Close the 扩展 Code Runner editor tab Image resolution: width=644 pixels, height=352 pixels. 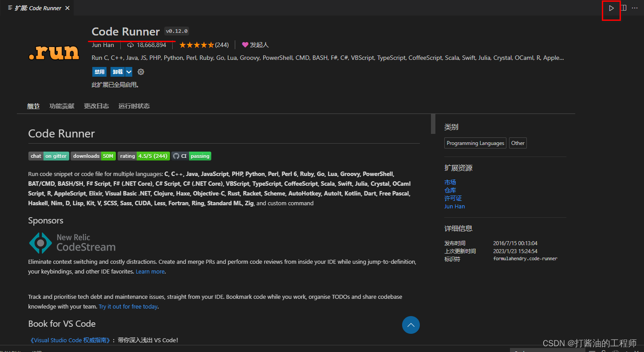pos(67,8)
